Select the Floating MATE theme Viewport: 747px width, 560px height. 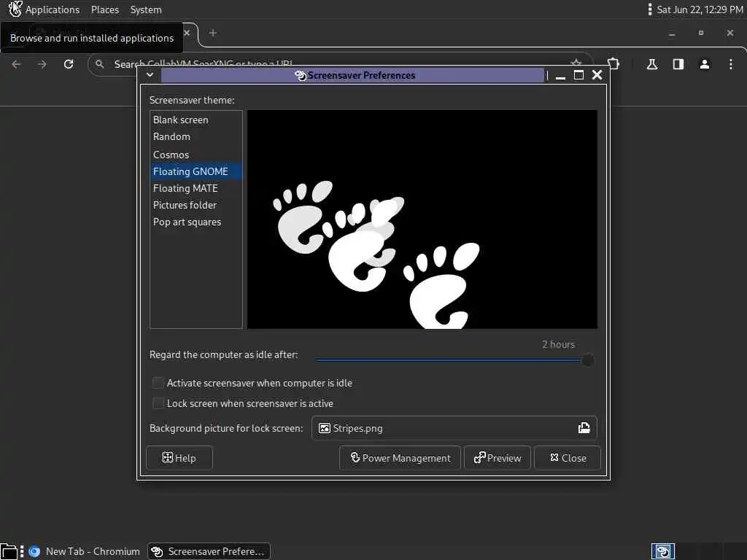click(196, 188)
